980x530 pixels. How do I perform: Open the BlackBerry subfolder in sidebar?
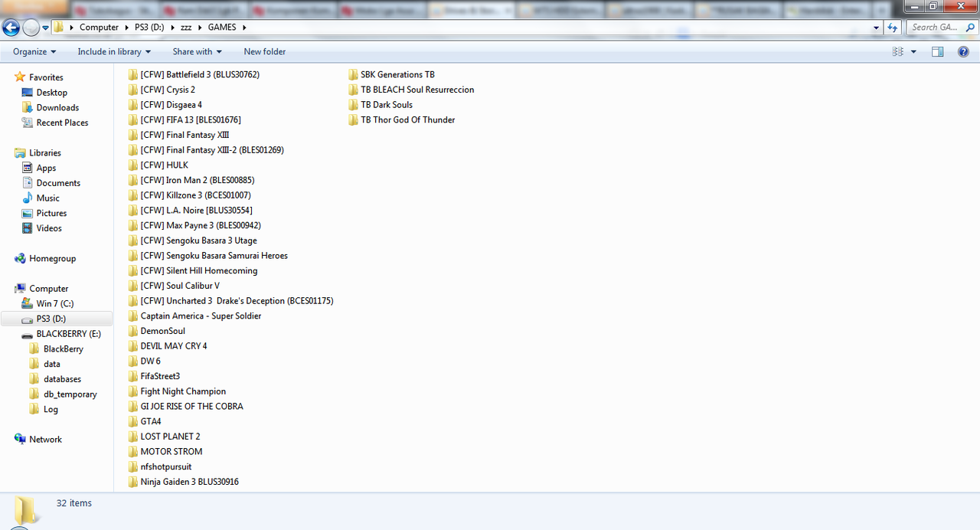tap(63, 349)
